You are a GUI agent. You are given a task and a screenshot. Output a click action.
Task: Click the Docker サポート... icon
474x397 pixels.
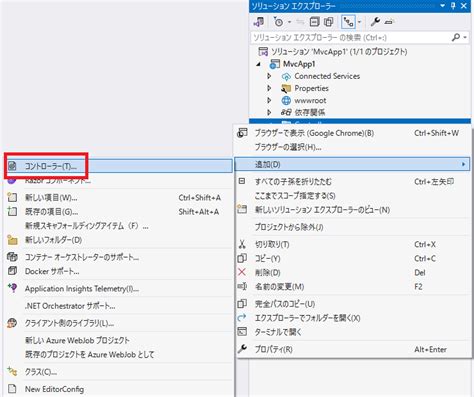pyautogui.click(x=12, y=271)
